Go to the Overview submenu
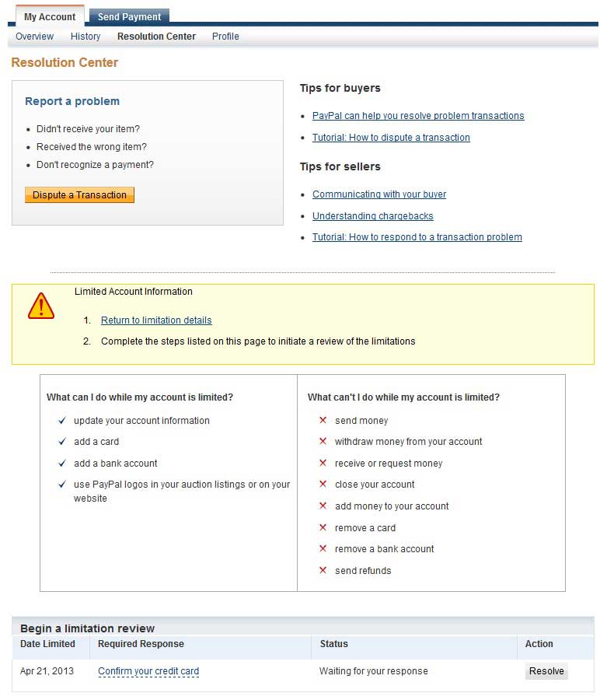This screenshot has height=700, width=600. pyautogui.click(x=35, y=37)
